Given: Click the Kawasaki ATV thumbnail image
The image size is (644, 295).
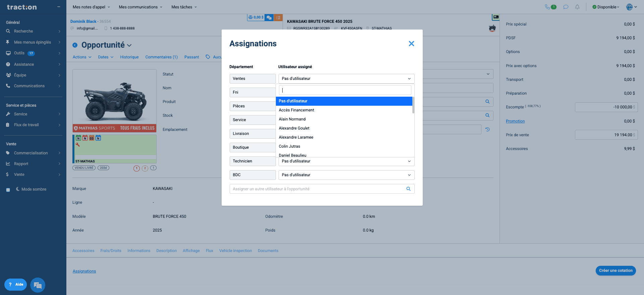Looking at the screenshot, I should tap(114, 101).
